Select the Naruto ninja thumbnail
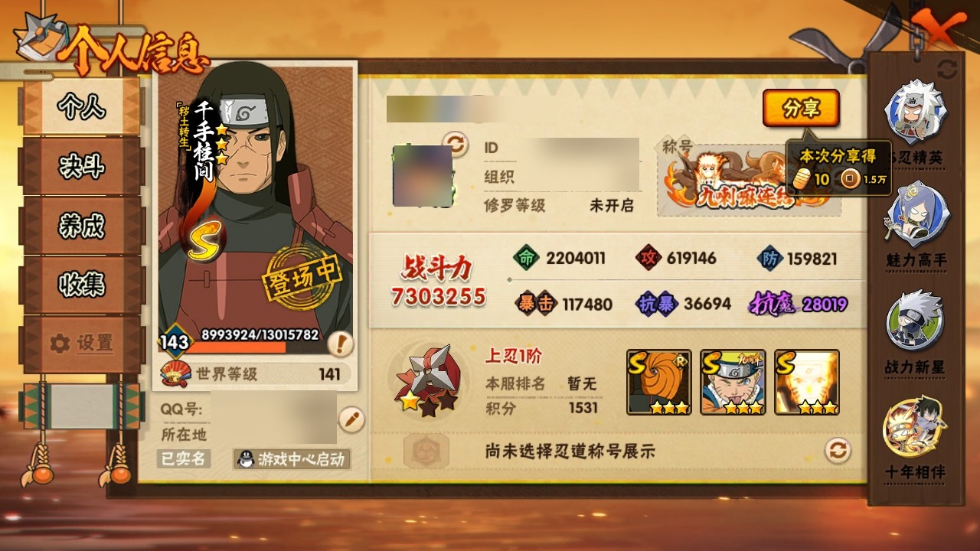The height and width of the screenshot is (551, 980). [733, 382]
